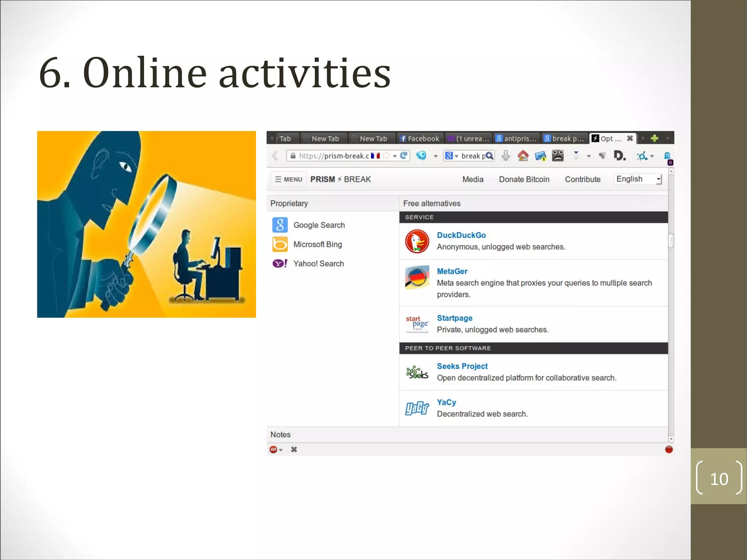
Task: Click the browser back arrow button
Action: coord(275,156)
